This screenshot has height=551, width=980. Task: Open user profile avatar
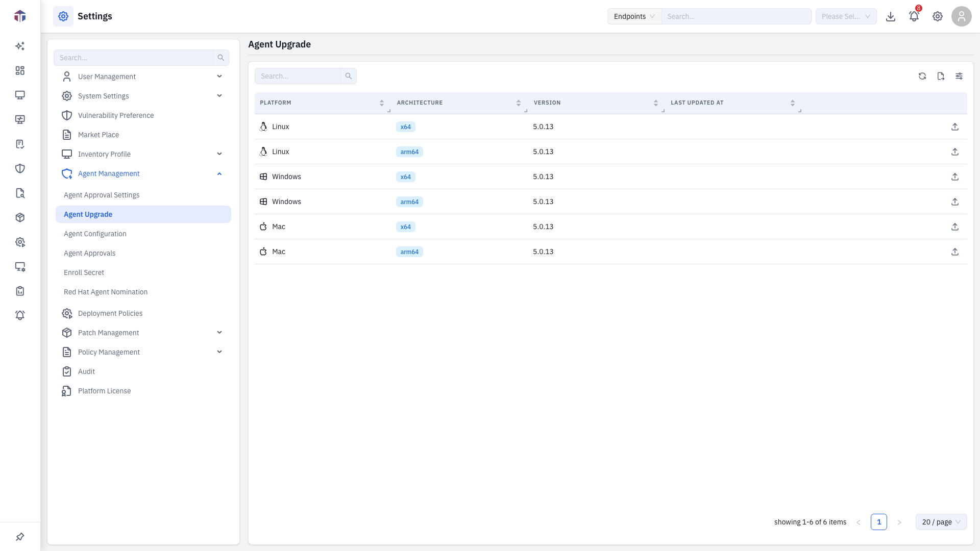[x=962, y=16]
